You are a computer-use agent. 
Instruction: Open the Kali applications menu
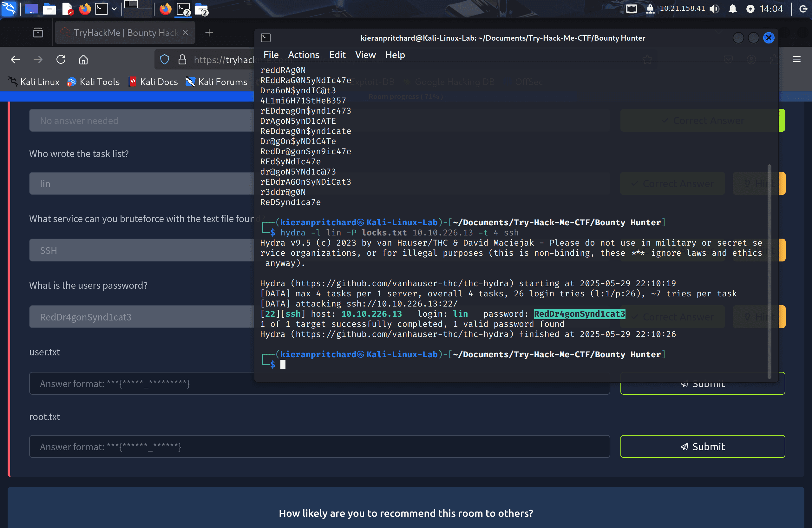[x=9, y=9]
